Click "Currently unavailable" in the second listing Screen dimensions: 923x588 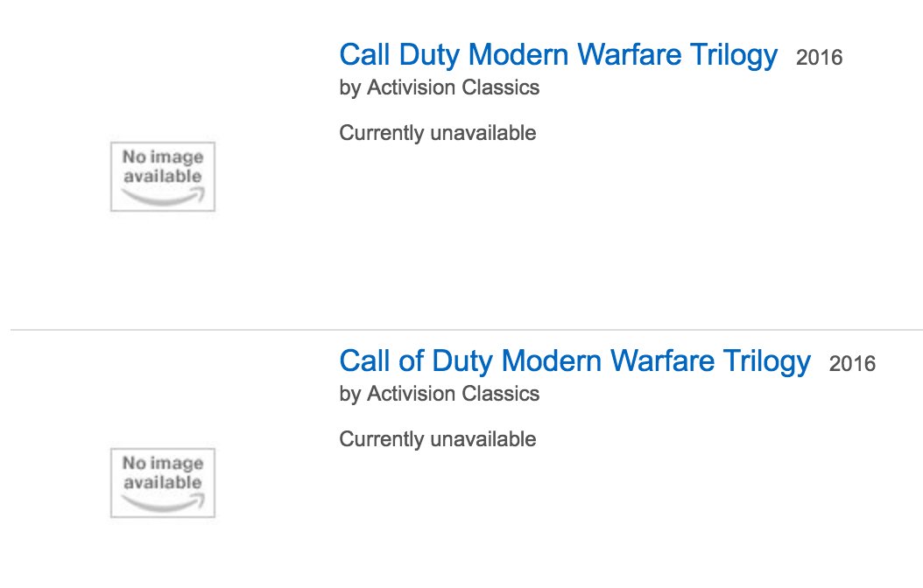[437, 438]
